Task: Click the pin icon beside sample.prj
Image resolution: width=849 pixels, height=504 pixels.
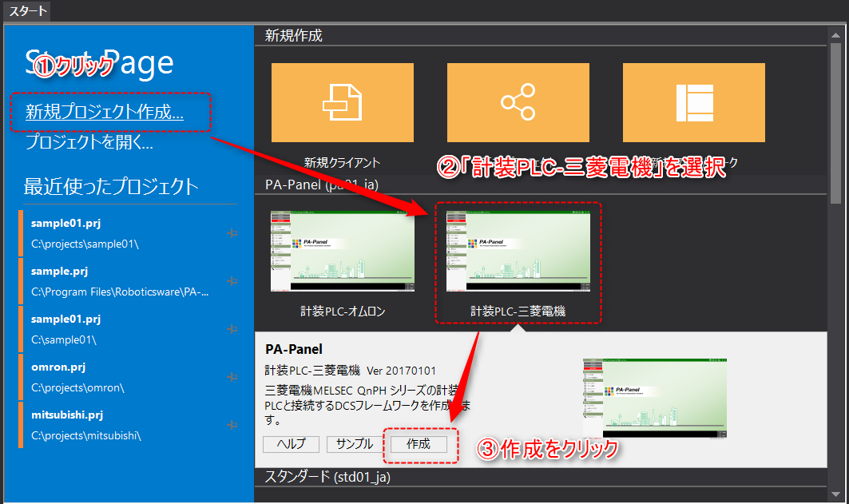Action: 232,281
